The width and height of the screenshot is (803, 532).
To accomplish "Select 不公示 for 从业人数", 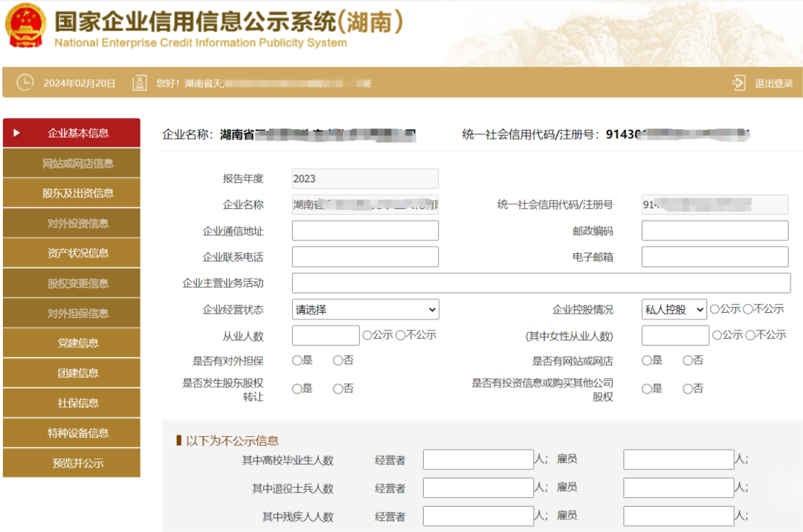I will (x=401, y=335).
